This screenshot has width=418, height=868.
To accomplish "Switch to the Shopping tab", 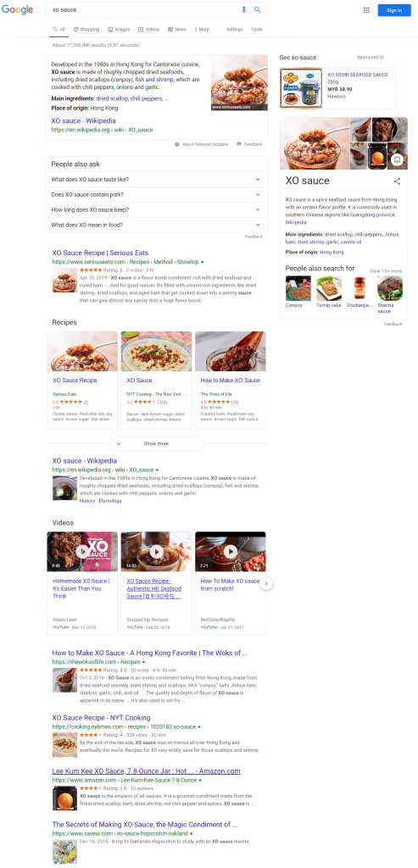I will 86,30.
